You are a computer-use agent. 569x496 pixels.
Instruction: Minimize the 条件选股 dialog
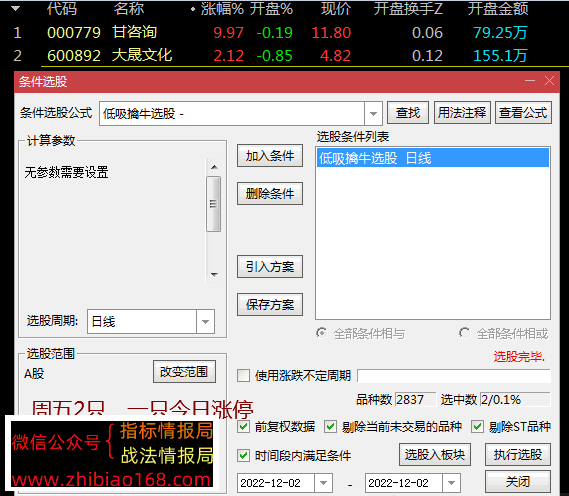point(530,81)
